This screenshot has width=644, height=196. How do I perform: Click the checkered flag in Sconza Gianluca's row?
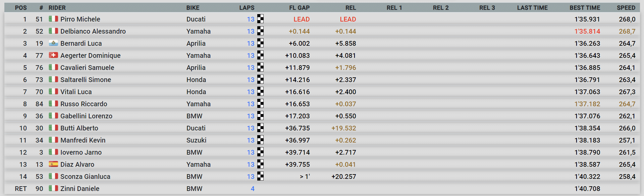[x=260, y=176]
